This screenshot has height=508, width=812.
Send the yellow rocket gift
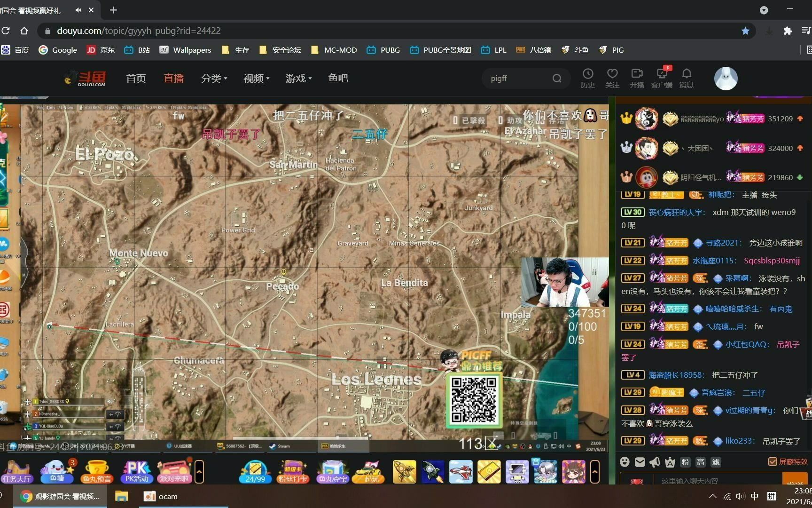[x=404, y=472]
